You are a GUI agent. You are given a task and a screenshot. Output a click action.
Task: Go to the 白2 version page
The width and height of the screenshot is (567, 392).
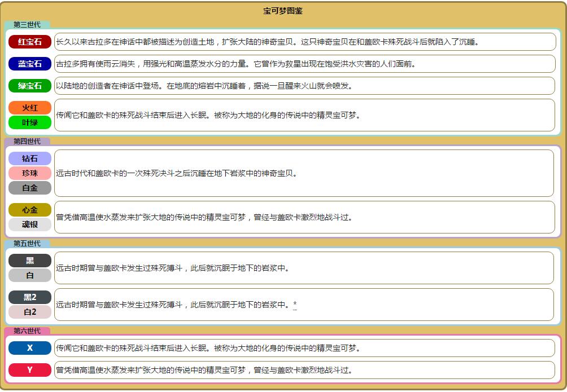(x=30, y=312)
